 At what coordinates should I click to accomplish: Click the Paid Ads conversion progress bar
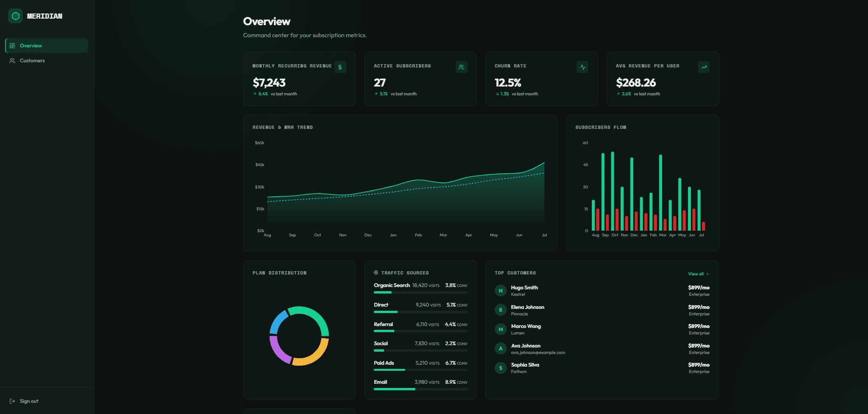tap(421, 370)
